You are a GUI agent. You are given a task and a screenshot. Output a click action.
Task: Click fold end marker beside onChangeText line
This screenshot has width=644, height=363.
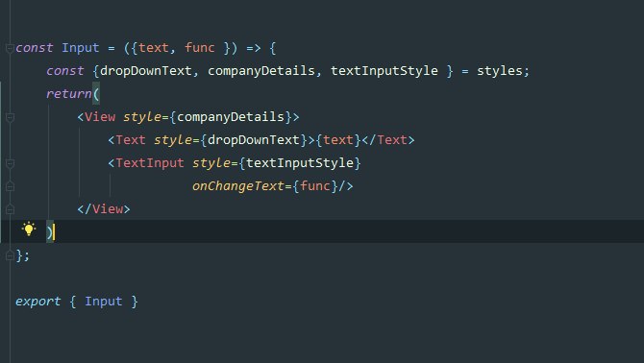pos(10,186)
